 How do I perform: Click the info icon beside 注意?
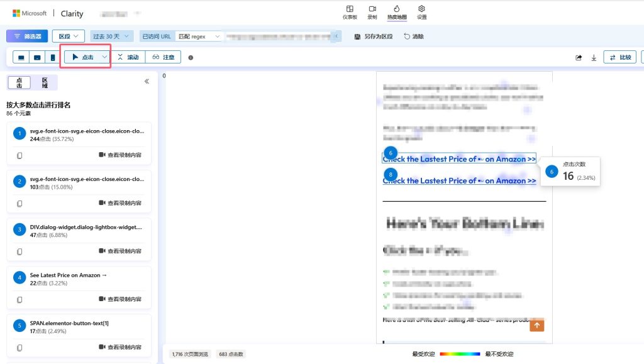coord(191,57)
